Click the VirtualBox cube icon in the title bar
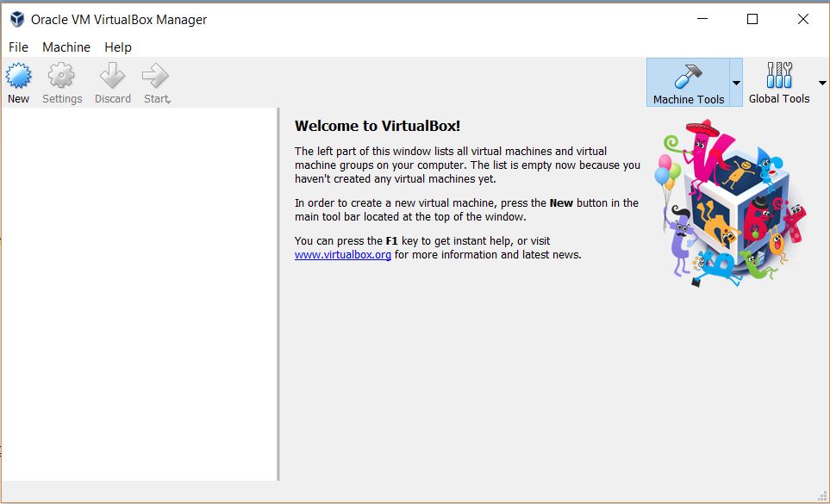This screenshot has width=830, height=504. 15,18
